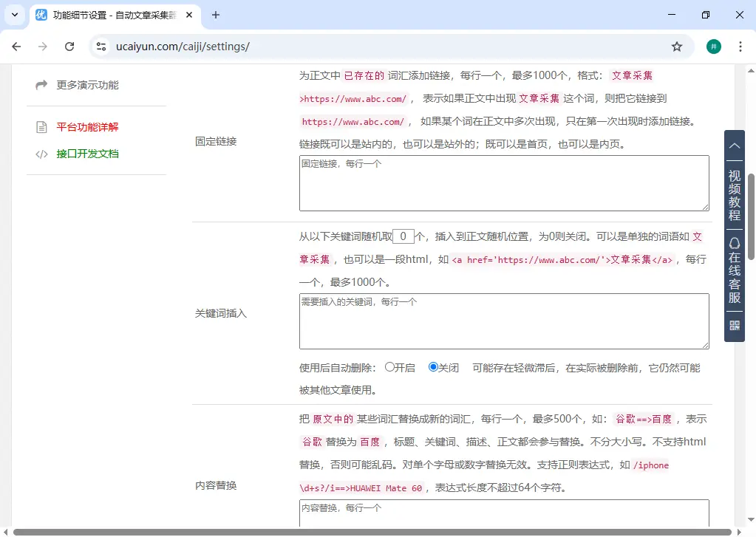Click the back navigation arrow
The height and width of the screenshot is (537, 756).
click(16, 46)
